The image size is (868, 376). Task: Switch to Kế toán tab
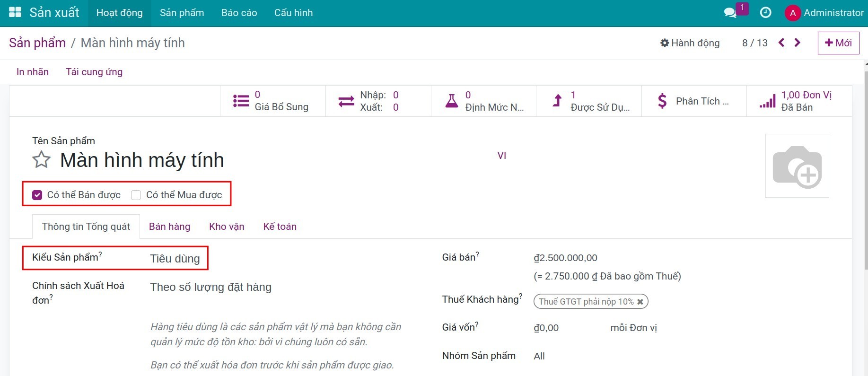[x=280, y=227]
